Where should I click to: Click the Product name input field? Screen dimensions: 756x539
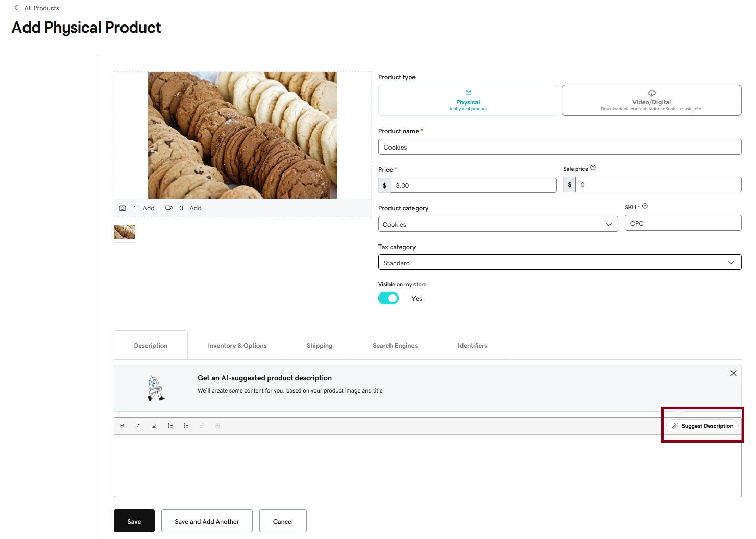coord(559,147)
